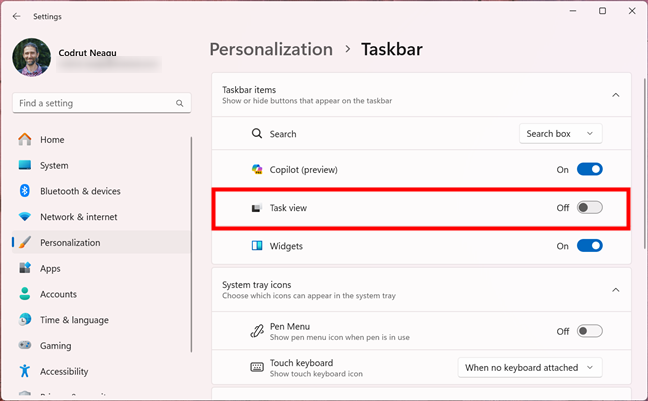This screenshot has width=648, height=401.
Task: Collapse the System tray icons section
Action: coord(616,290)
